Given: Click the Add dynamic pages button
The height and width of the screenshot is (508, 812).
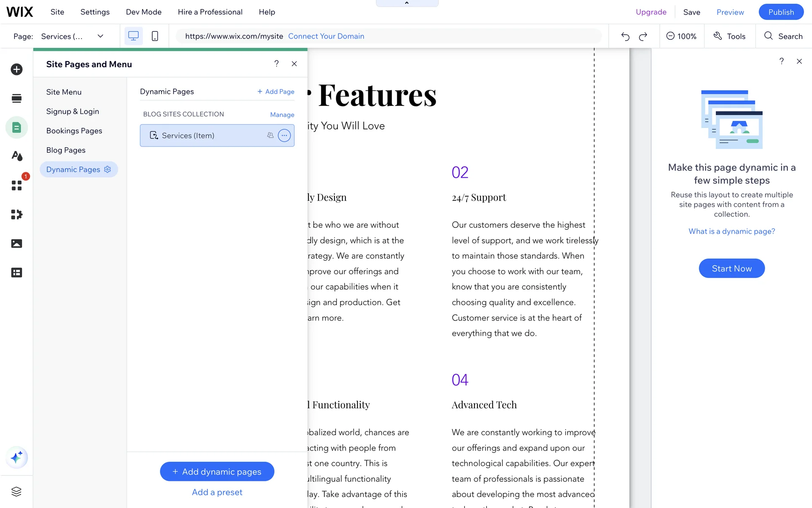Looking at the screenshot, I should click(x=217, y=472).
